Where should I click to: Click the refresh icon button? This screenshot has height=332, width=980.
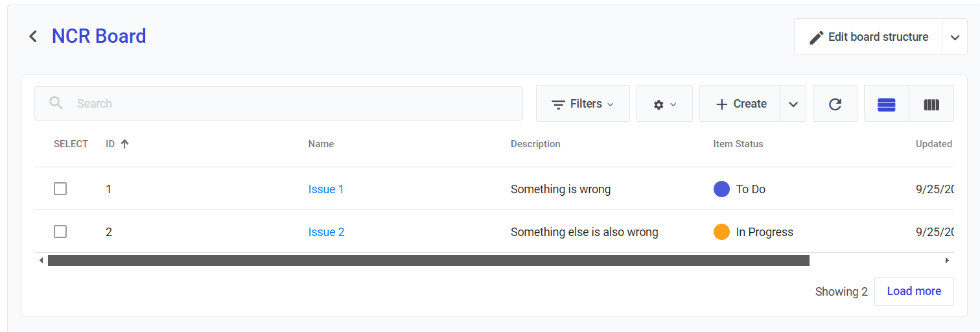(x=835, y=104)
